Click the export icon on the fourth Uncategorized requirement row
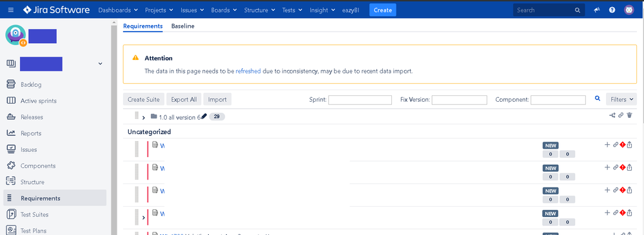Screen dimensions: 644x235 click(629, 212)
